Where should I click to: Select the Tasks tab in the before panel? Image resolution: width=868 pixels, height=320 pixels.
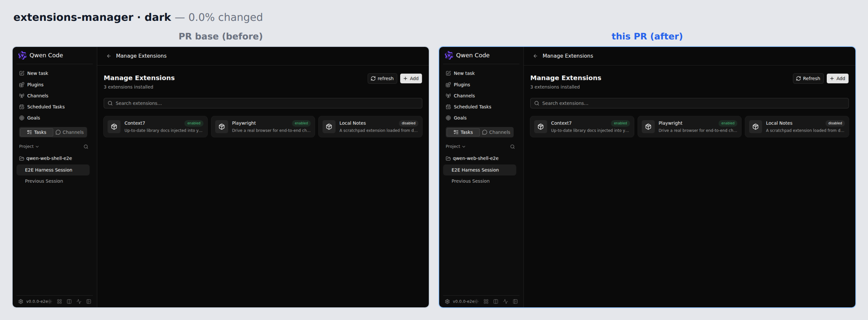click(x=36, y=132)
